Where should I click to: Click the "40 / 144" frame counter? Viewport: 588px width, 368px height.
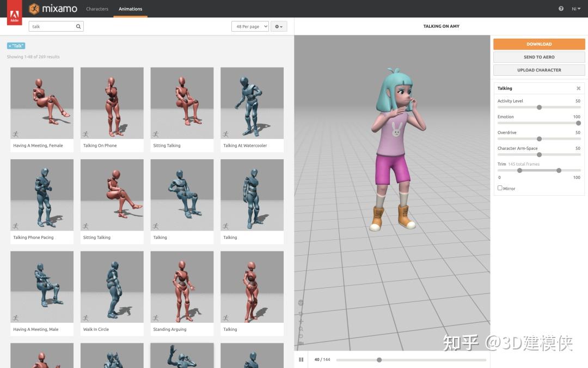[x=322, y=359]
